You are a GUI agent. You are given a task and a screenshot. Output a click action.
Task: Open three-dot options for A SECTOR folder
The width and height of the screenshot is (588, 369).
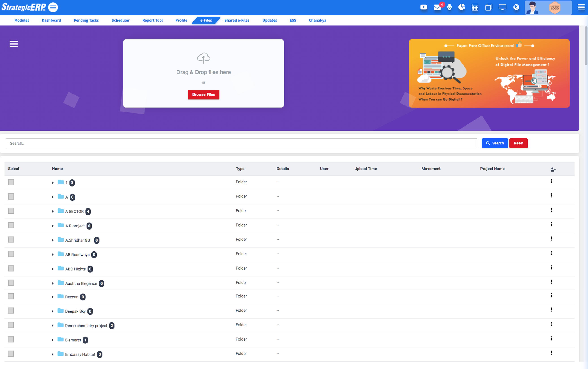(551, 210)
